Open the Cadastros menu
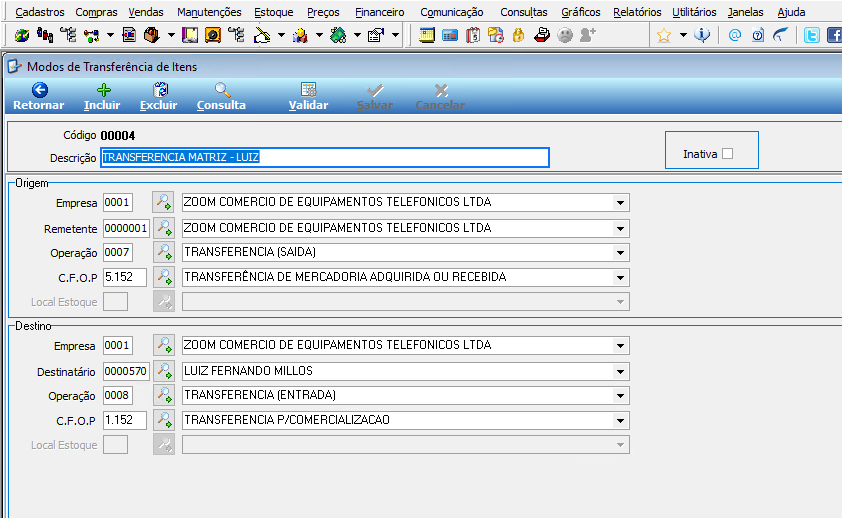The width and height of the screenshot is (842, 518). (x=40, y=12)
